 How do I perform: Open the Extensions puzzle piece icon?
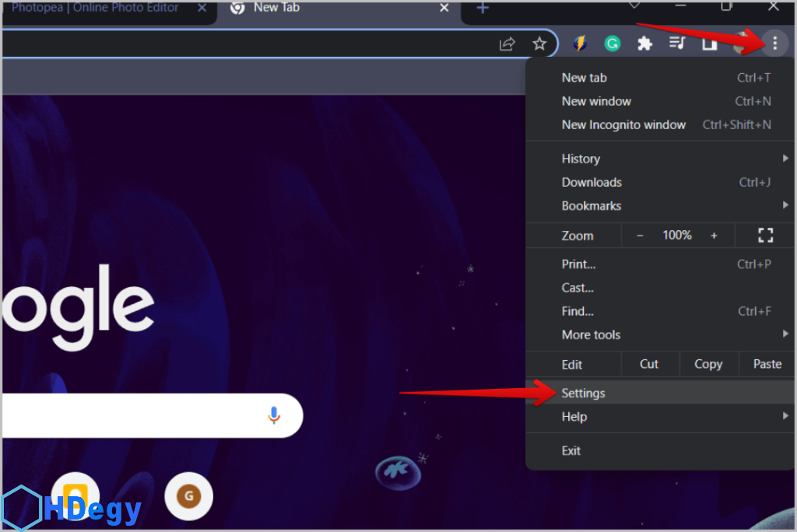point(644,44)
